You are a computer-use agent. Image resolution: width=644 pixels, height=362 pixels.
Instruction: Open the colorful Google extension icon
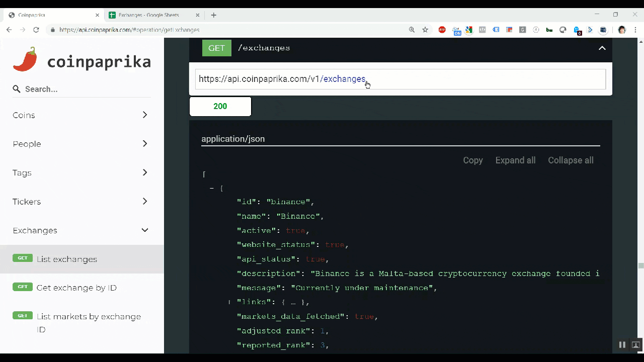point(469,30)
